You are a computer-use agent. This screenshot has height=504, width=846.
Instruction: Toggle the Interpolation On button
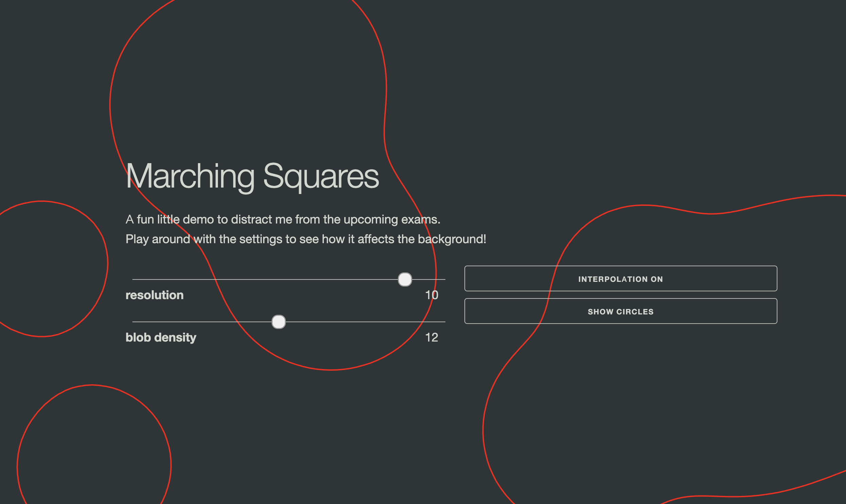620,278
